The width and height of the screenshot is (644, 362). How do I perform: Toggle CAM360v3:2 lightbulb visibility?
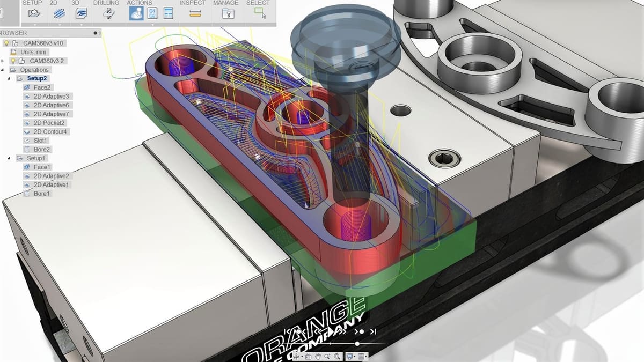[13, 61]
